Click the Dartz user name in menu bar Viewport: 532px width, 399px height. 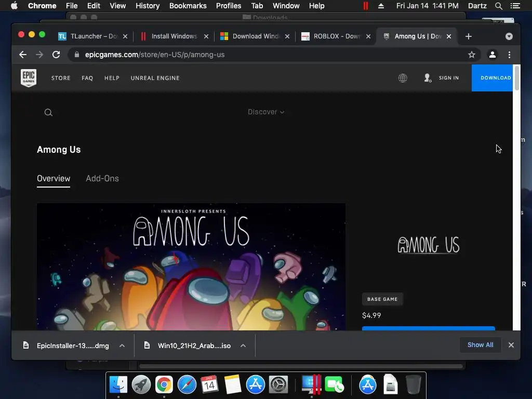tap(477, 6)
